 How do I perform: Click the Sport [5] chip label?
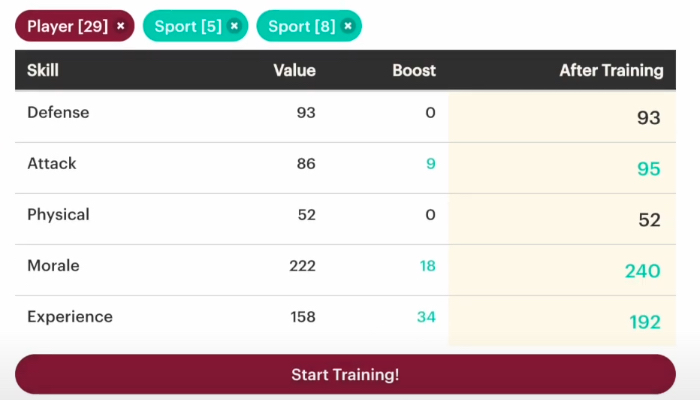(x=188, y=26)
